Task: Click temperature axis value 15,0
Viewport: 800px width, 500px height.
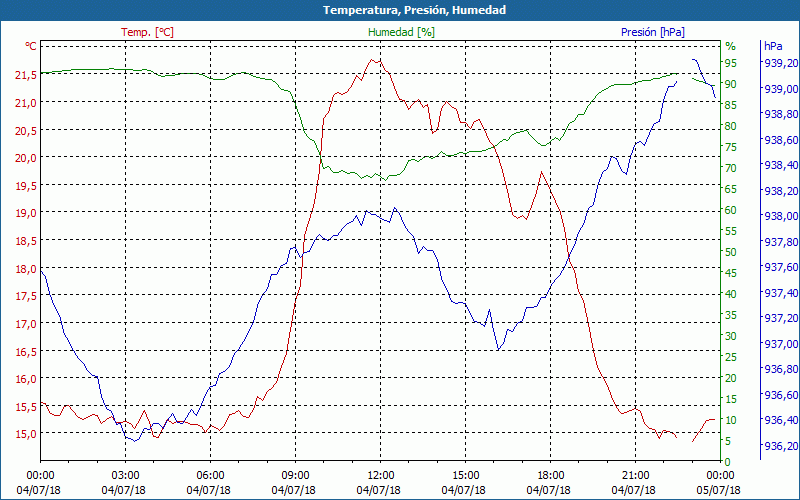Action: (x=26, y=434)
